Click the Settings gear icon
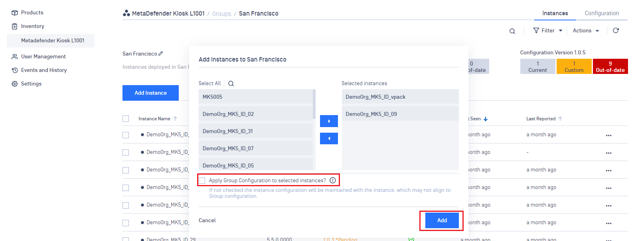This screenshot has width=644, height=241. pyautogui.click(x=15, y=84)
